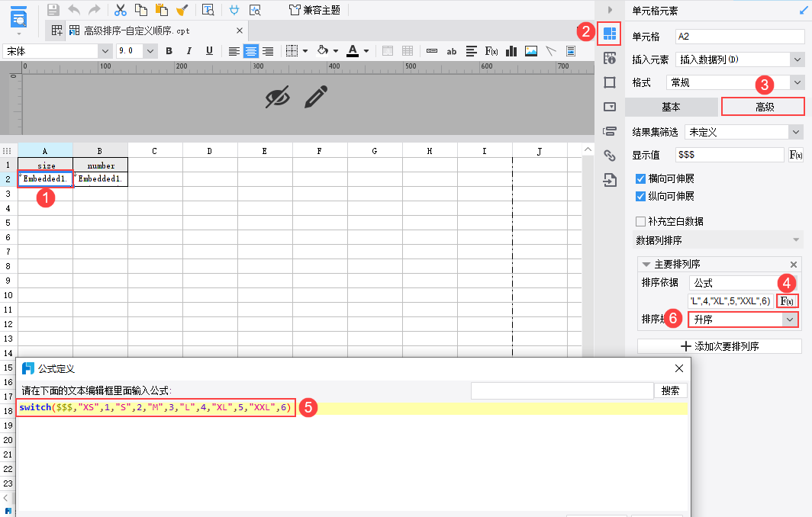Open the 9.0 font size dropdown
The image size is (812, 517).
click(150, 51)
